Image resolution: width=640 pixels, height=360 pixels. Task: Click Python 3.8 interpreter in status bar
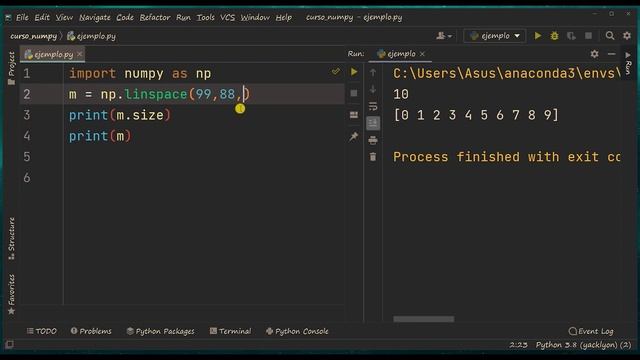[x=583, y=345]
